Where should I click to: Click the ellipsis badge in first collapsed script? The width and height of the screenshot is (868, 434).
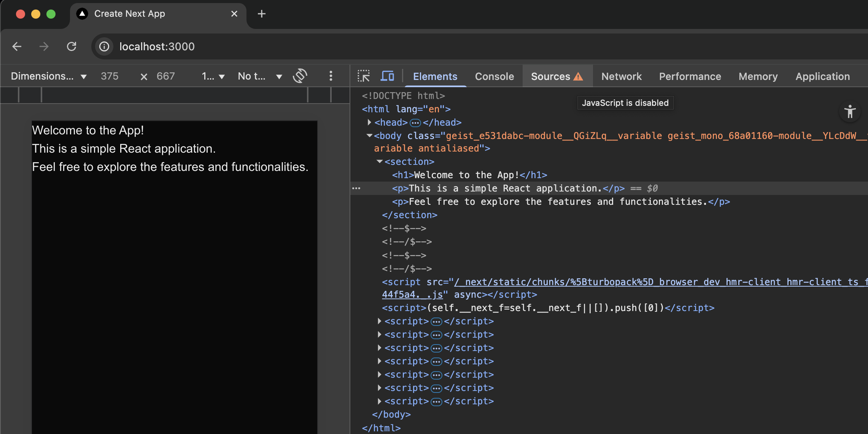coord(436,322)
